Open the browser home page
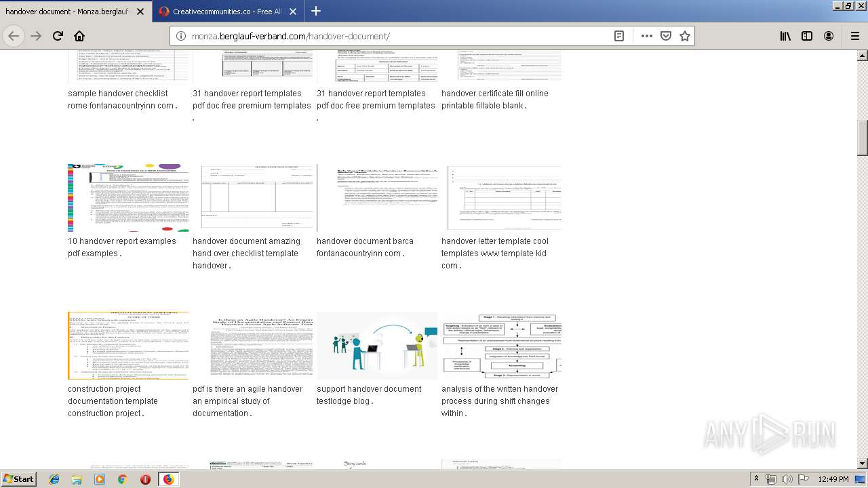This screenshot has width=868, height=488. pos(79,36)
